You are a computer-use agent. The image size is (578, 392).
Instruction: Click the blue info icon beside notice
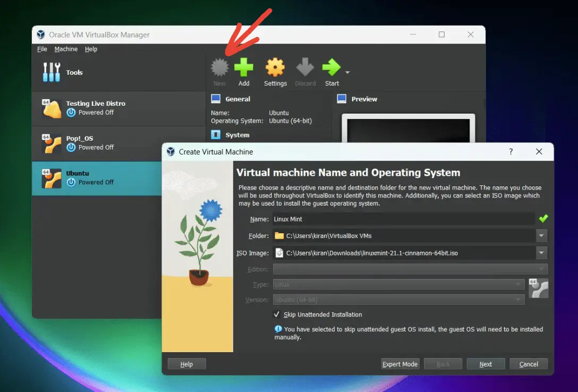[x=278, y=329]
